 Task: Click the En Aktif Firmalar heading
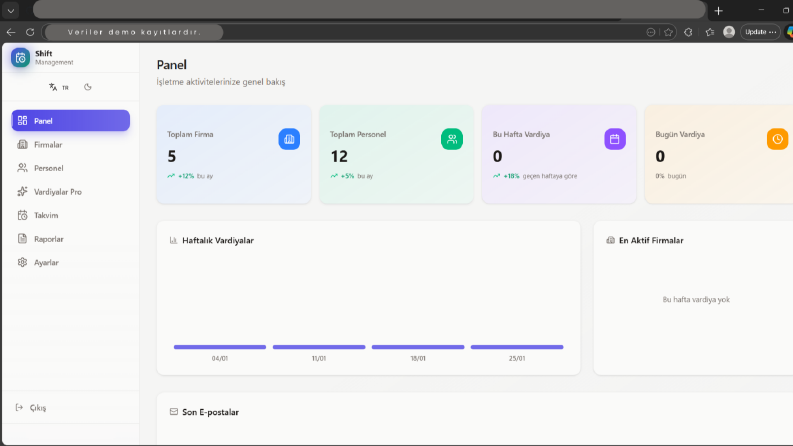(651, 241)
